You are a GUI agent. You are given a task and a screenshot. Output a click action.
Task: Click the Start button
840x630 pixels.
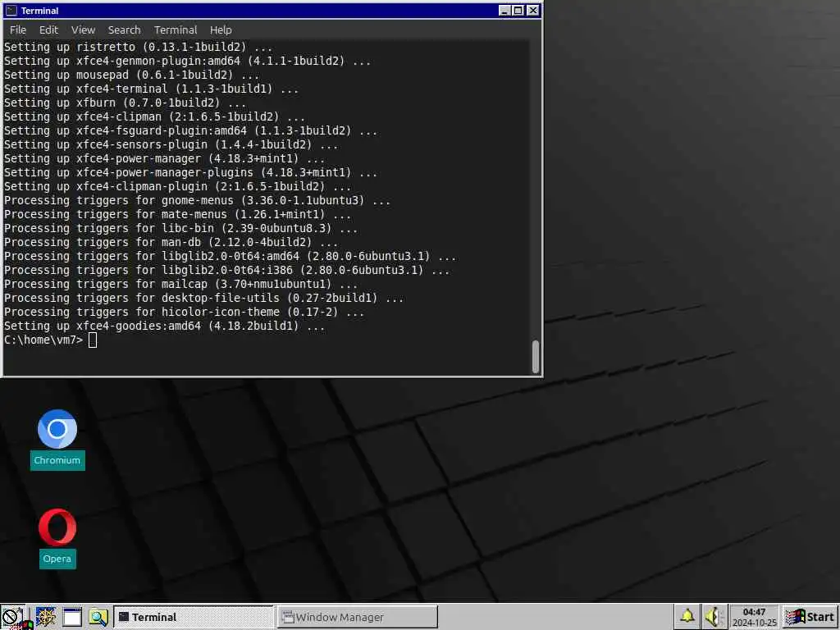[810, 617]
